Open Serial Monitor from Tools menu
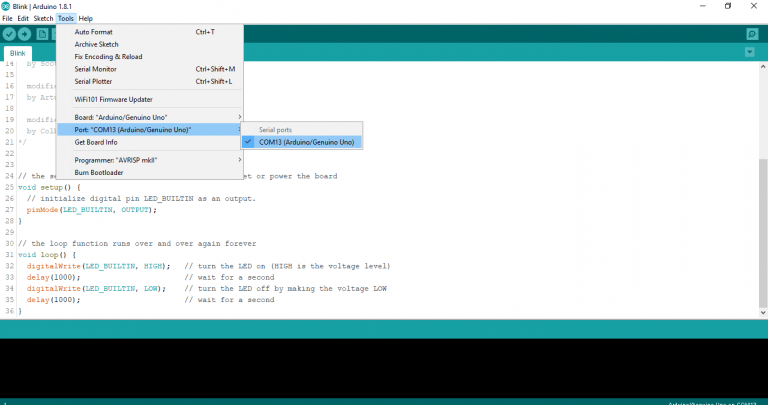Screen dimensions: 768x405 click(150, 69)
